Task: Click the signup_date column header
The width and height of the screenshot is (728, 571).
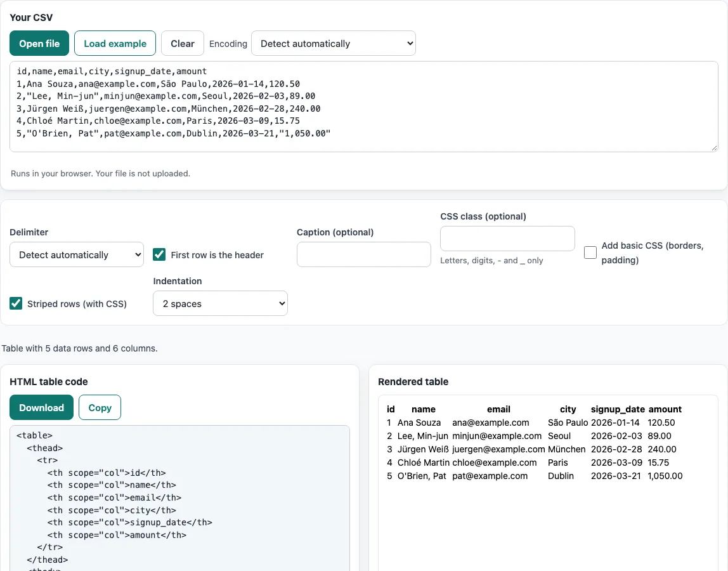Action: (x=618, y=409)
